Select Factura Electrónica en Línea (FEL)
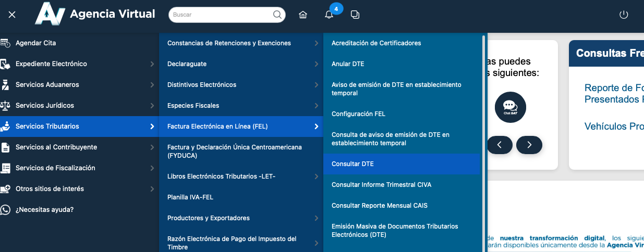Image resolution: width=644 pixels, height=252 pixels. point(241,127)
